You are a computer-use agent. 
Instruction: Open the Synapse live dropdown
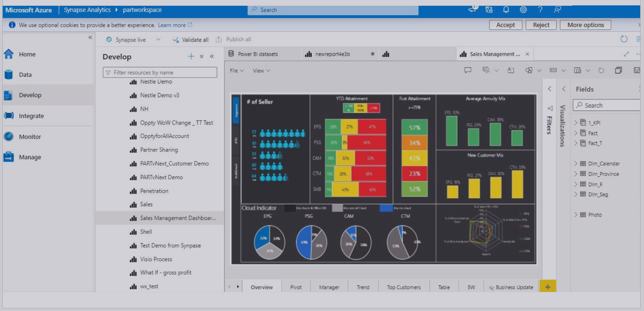coord(158,39)
